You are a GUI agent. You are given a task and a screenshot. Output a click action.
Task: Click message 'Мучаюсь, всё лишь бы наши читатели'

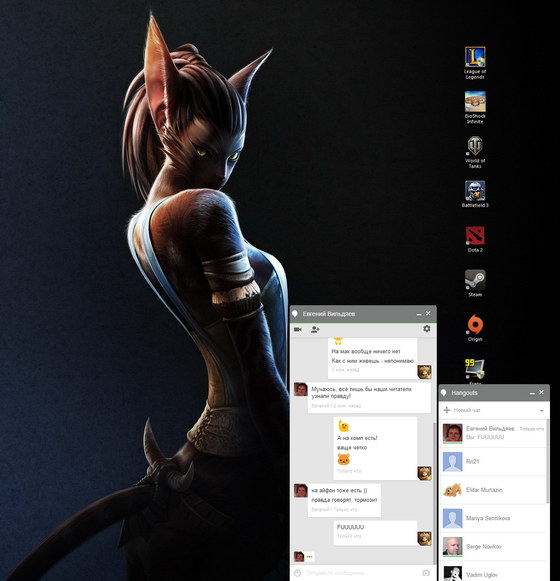pos(361,389)
